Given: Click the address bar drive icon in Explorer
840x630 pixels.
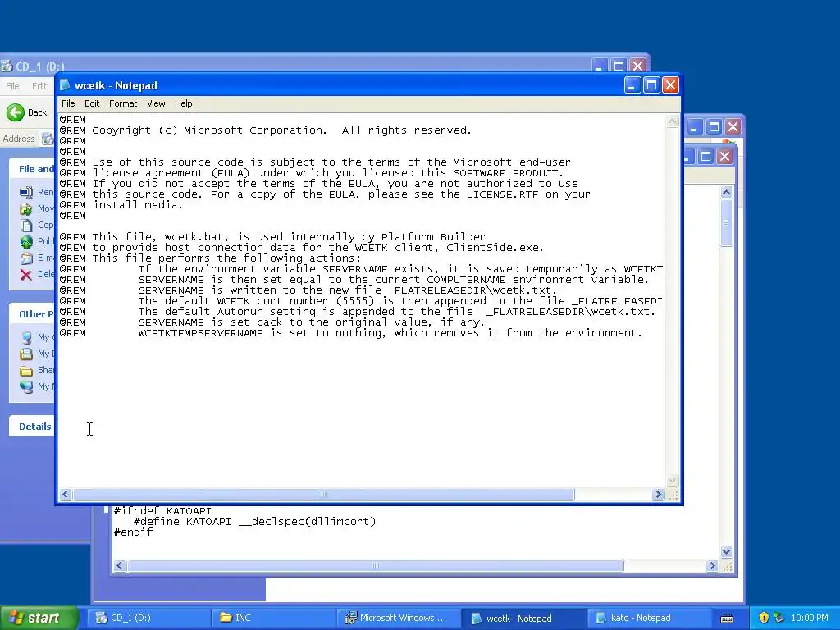Looking at the screenshot, I should (48, 139).
